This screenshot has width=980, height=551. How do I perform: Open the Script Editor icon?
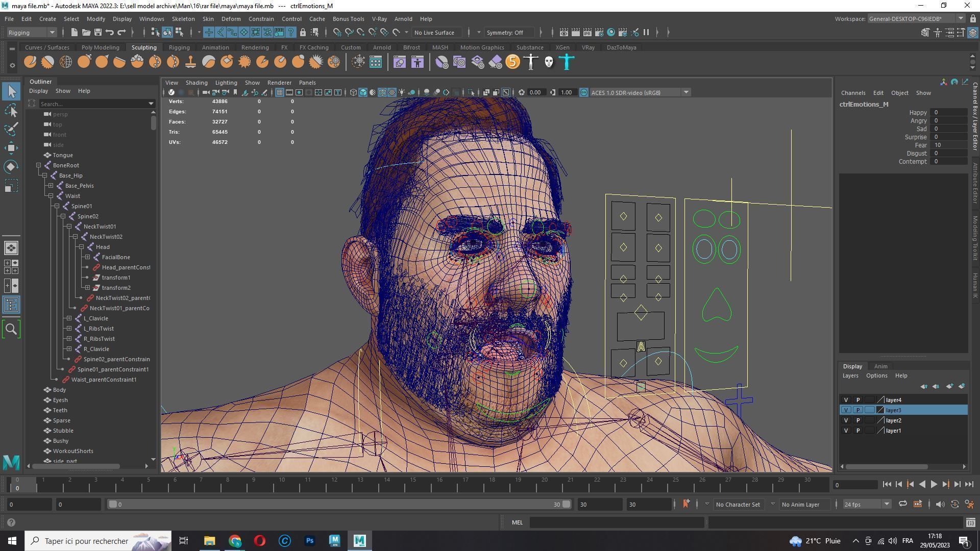tap(970, 522)
